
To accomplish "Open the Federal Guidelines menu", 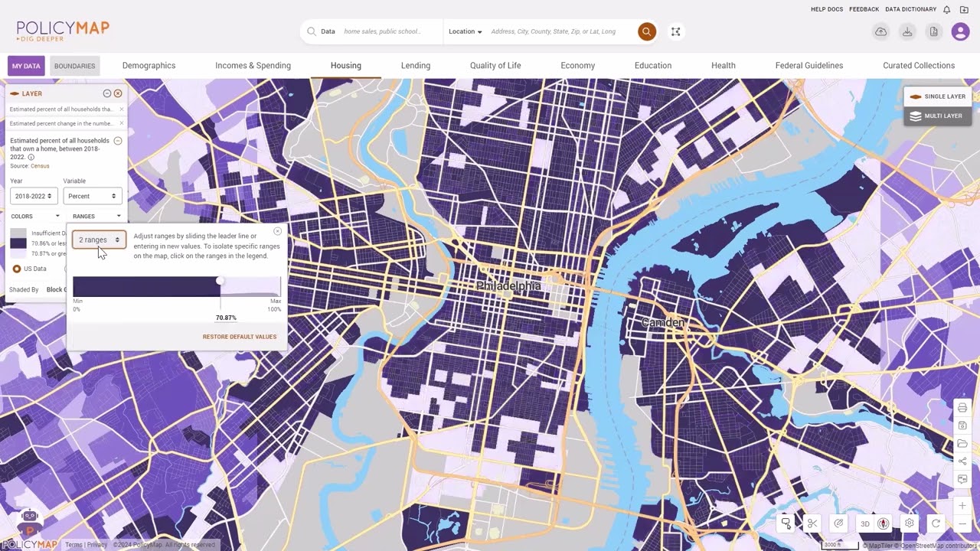I will point(809,66).
